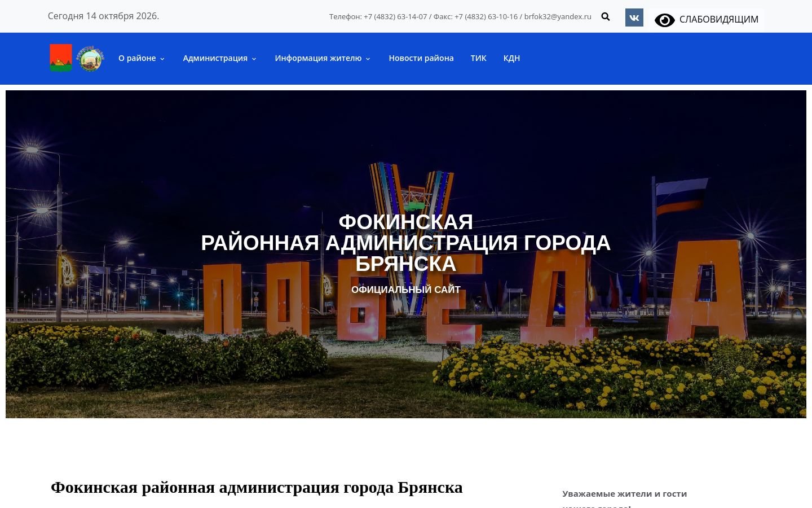Viewport: 812px width, 508px height.
Task: Click the ФОКИНСКАЯ РАЙОННАЯ АДМИНИСТРАЦИЯ banner title
Action: click(406, 243)
